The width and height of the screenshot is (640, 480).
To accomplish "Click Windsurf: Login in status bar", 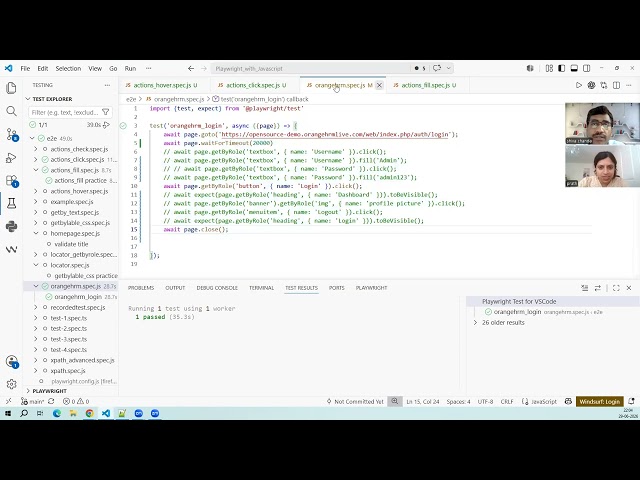I will (600, 402).
